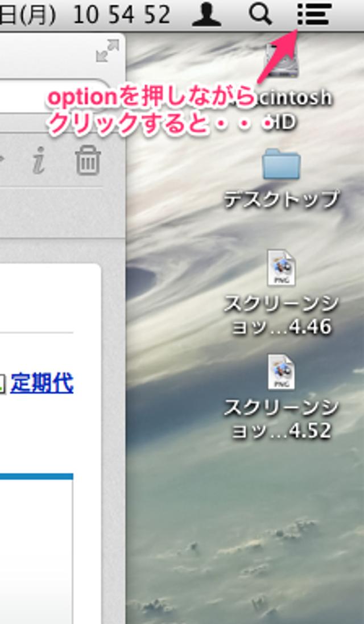This screenshot has height=624, width=364.
Task: Open Spotlight search magnifier icon
Action: point(260,14)
